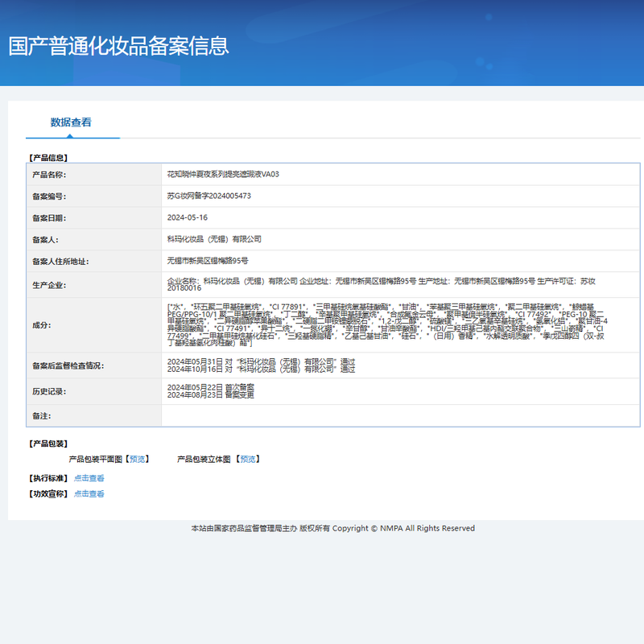The height and width of the screenshot is (644, 644).
Task: Click 预览 link for 产品包装立体图
Action: 248,459
